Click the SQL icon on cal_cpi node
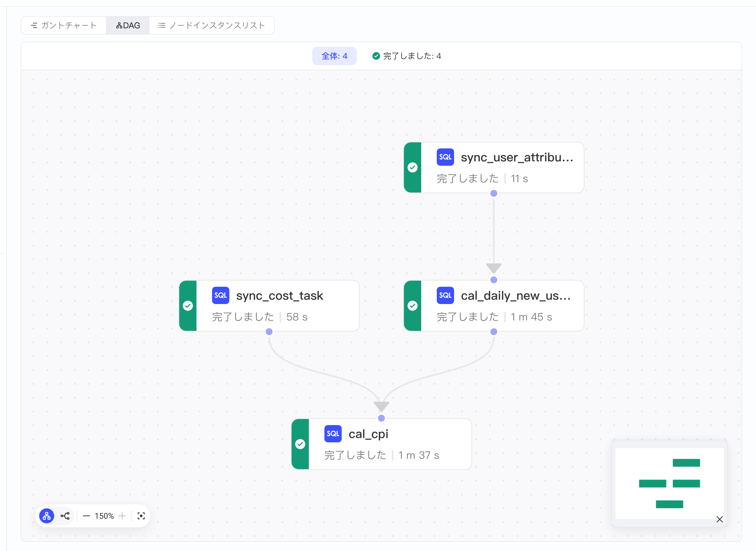 pyautogui.click(x=333, y=434)
